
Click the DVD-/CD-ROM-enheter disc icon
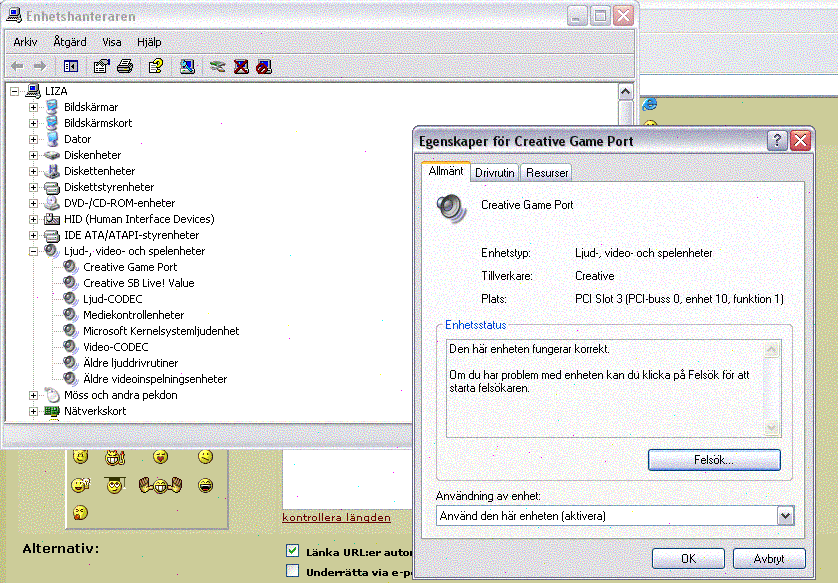(52, 203)
